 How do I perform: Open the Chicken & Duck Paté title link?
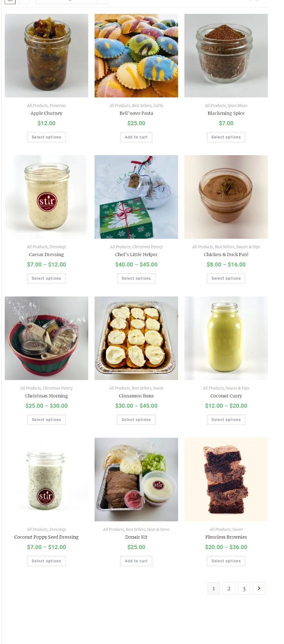(226, 254)
